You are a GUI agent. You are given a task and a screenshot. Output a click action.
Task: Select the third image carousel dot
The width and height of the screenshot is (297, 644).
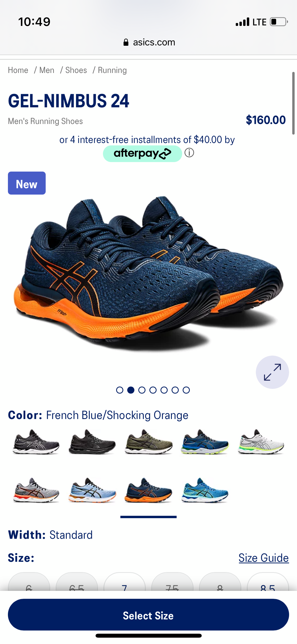(142, 390)
